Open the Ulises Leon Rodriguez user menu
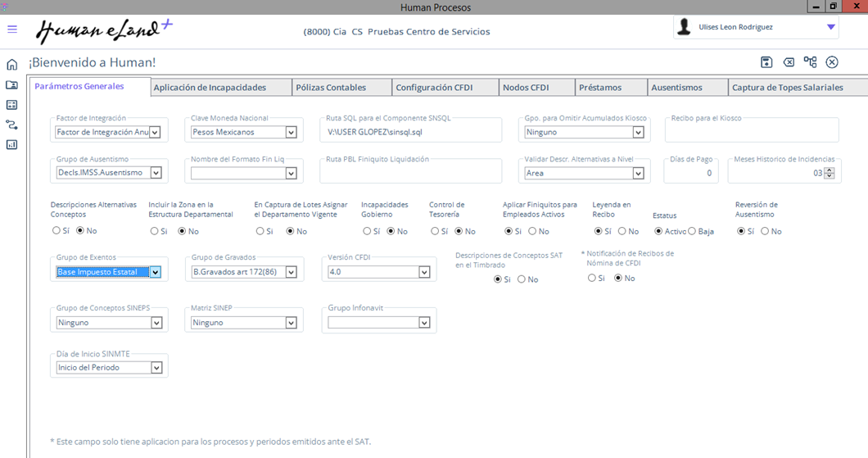This screenshot has width=868, height=458. [831, 27]
